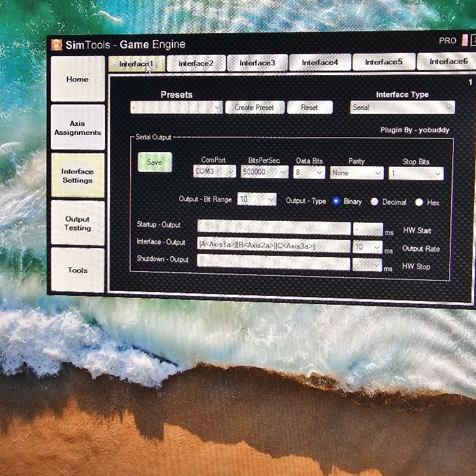Open the Output Rate ms dropdown

[367, 248]
